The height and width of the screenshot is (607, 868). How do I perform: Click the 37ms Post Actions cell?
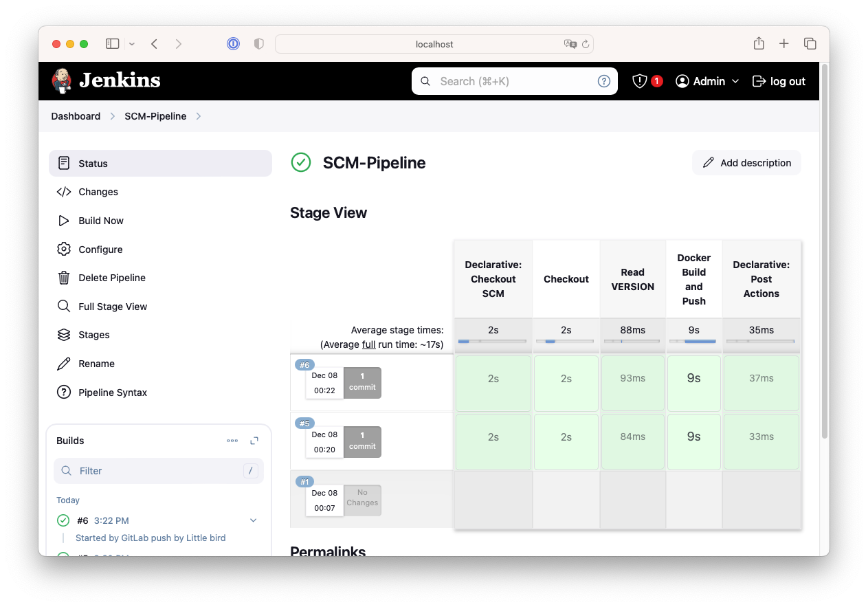761,383
